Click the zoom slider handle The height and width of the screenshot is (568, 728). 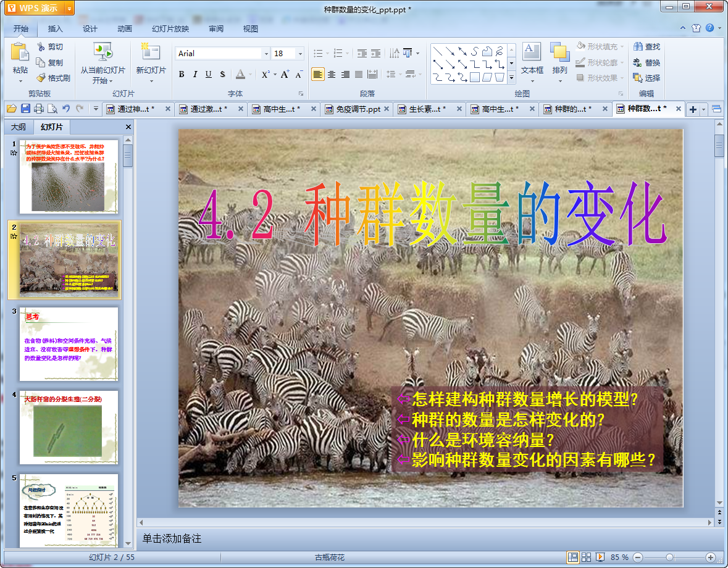point(669,558)
